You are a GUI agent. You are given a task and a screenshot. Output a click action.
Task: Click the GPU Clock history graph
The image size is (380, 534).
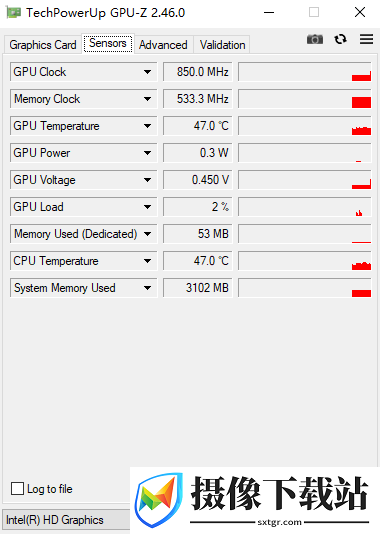[305, 72]
